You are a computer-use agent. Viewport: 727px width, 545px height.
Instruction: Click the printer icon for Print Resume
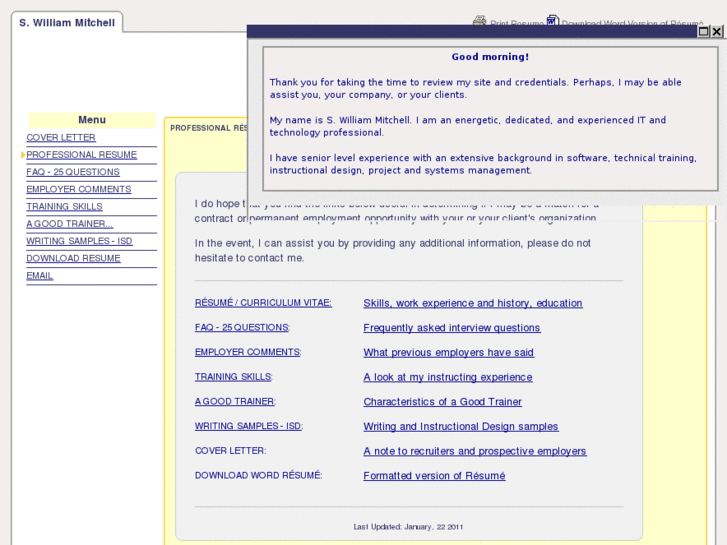(x=479, y=20)
